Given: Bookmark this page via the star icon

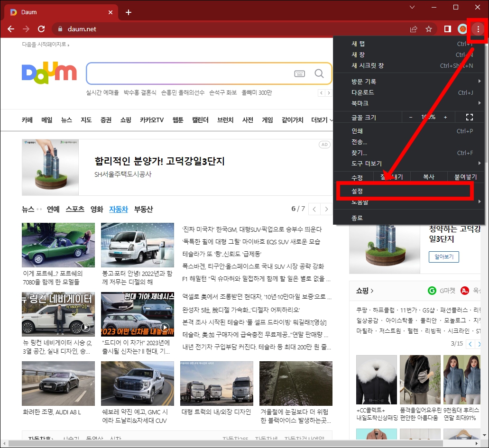Looking at the screenshot, I should (x=429, y=28).
